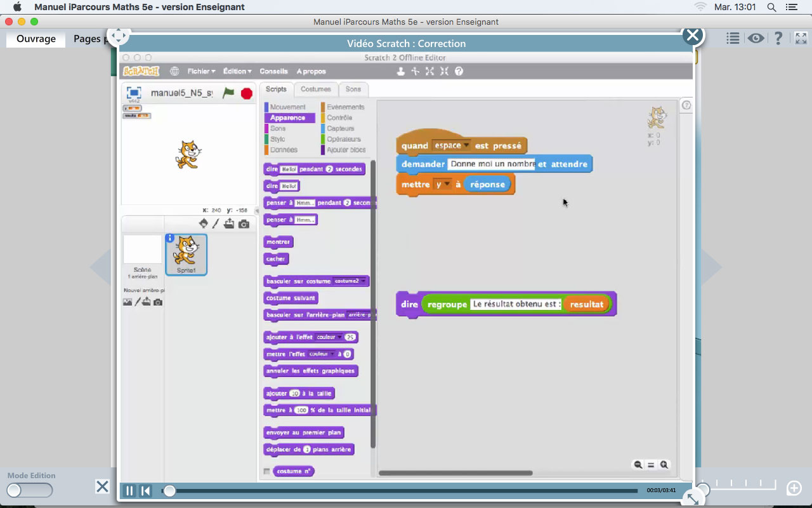Open the 'y' variable dropdown in mettre block
Screen dimensions: 812x508
442,185
